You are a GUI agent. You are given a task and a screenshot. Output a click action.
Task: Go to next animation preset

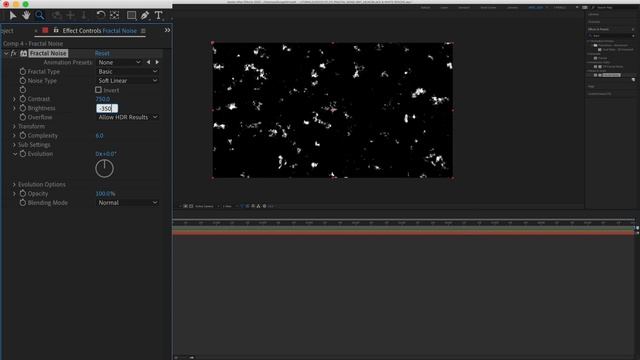157,62
